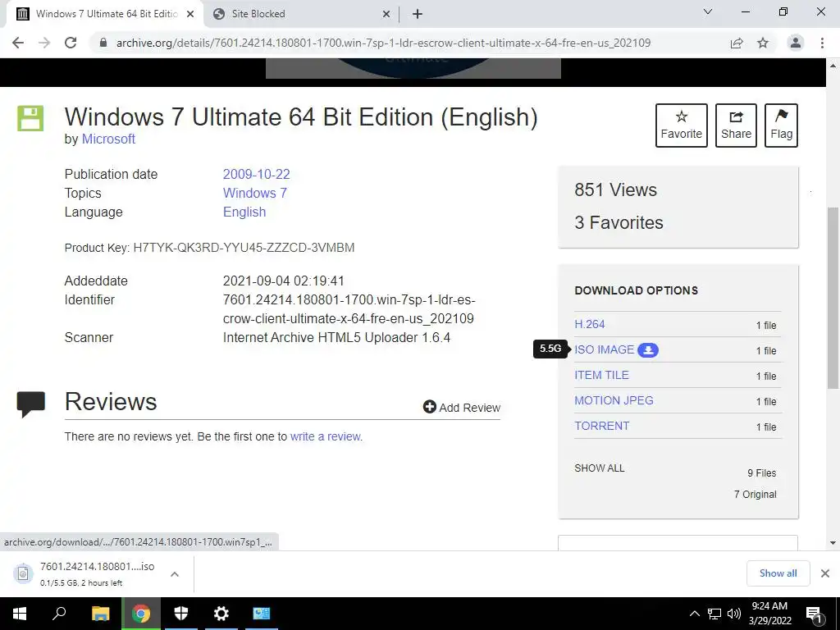Open a new browser tab
Screen dimensions: 840x630
(x=418, y=14)
